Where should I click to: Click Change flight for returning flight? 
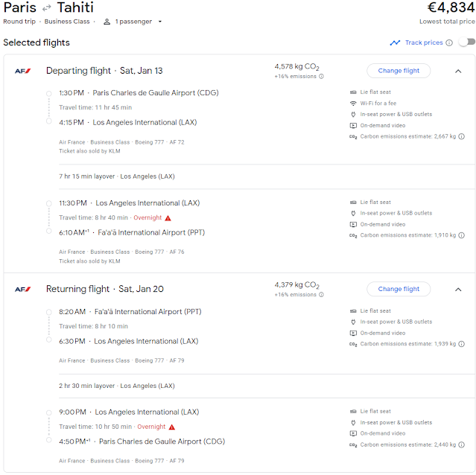click(399, 289)
